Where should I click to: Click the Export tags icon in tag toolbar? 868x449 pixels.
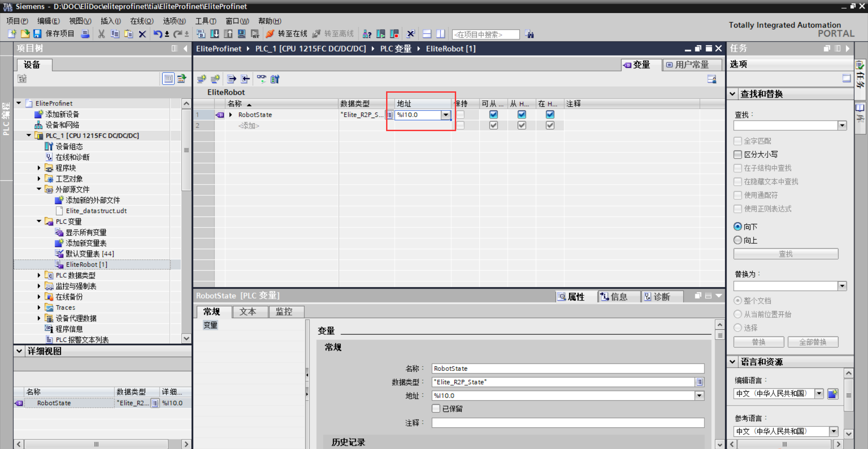[231, 79]
